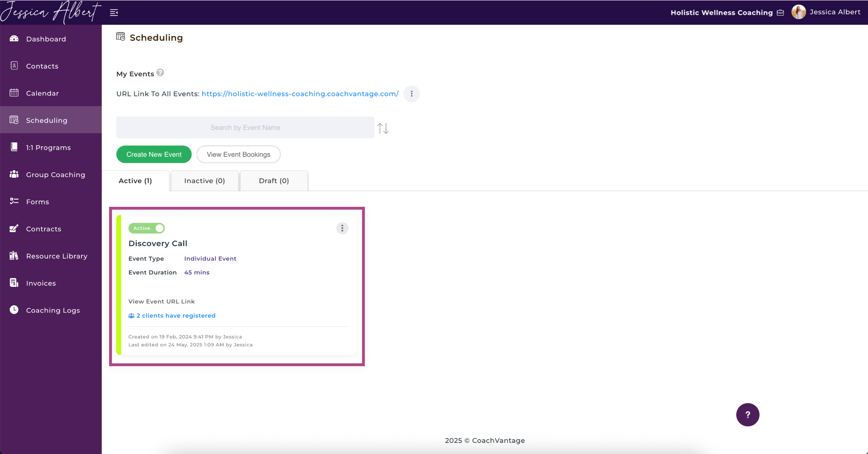The image size is (868, 454).
Task: Click the sort arrows icon by search
Action: click(x=383, y=128)
